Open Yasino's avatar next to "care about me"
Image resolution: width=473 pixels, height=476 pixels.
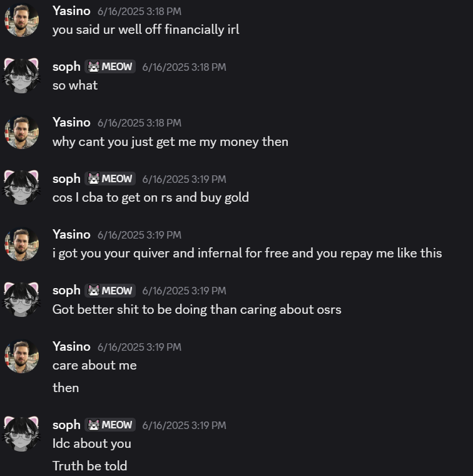pyautogui.click(x=22, y=356)
